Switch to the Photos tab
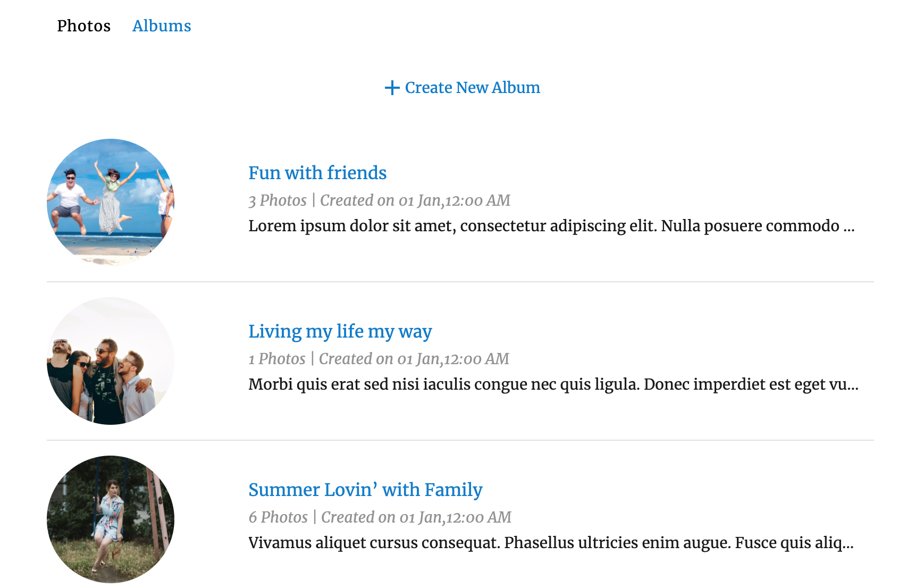 pyautogui.click(x=84, y=26)
